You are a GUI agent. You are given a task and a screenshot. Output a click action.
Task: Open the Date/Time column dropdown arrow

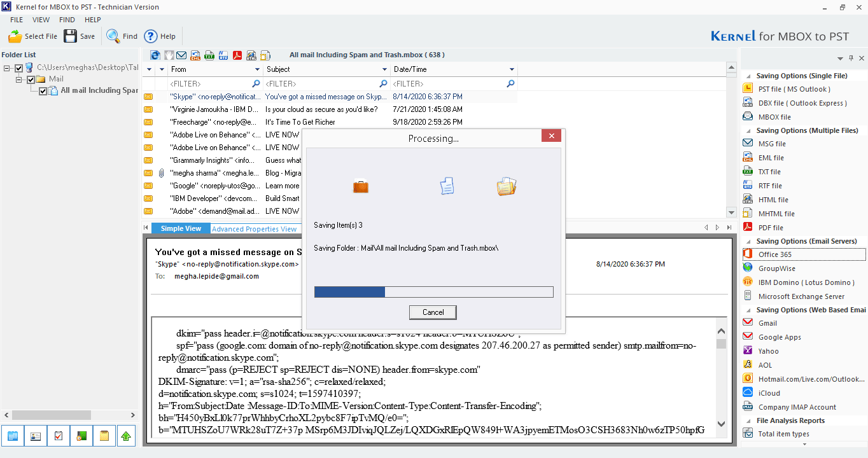click(x=512, y=69)
